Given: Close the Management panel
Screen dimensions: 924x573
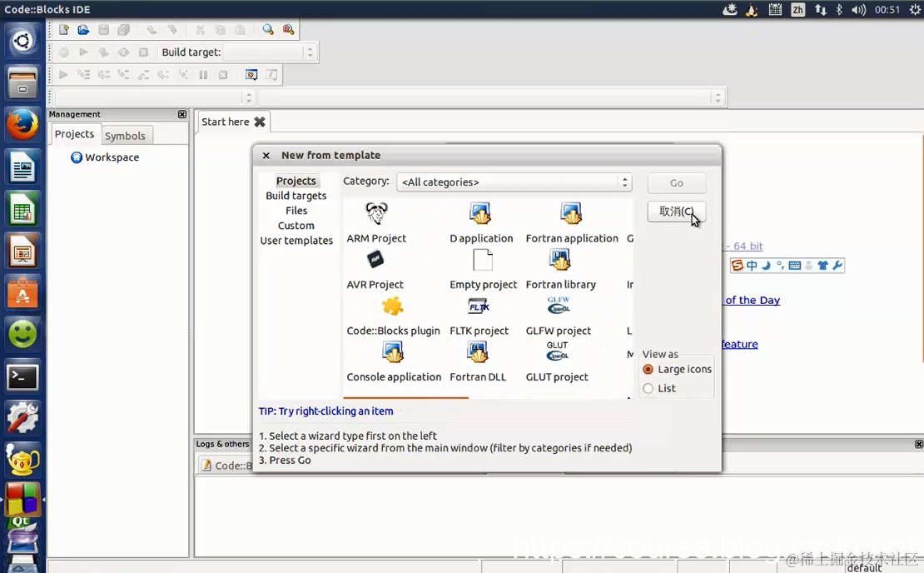Looking at the screenshot, I should click(182, 114).
